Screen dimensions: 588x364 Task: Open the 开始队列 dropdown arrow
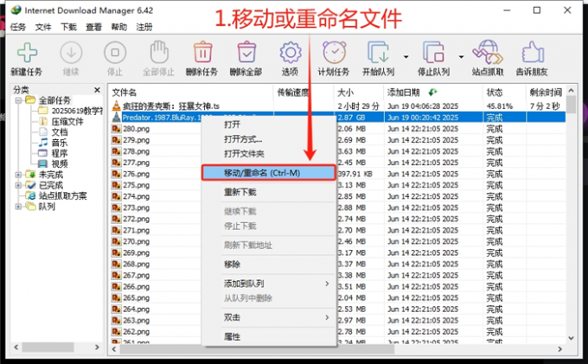point(406,57)
